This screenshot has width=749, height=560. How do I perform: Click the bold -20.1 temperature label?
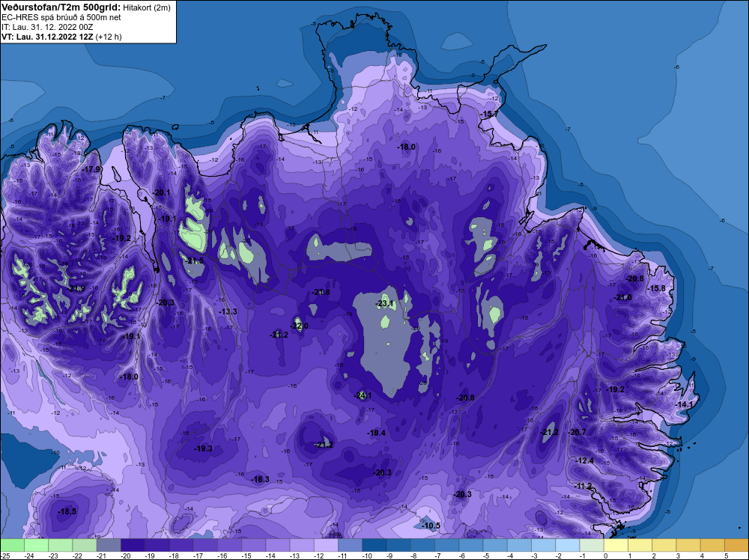click(x=161, y=193)
